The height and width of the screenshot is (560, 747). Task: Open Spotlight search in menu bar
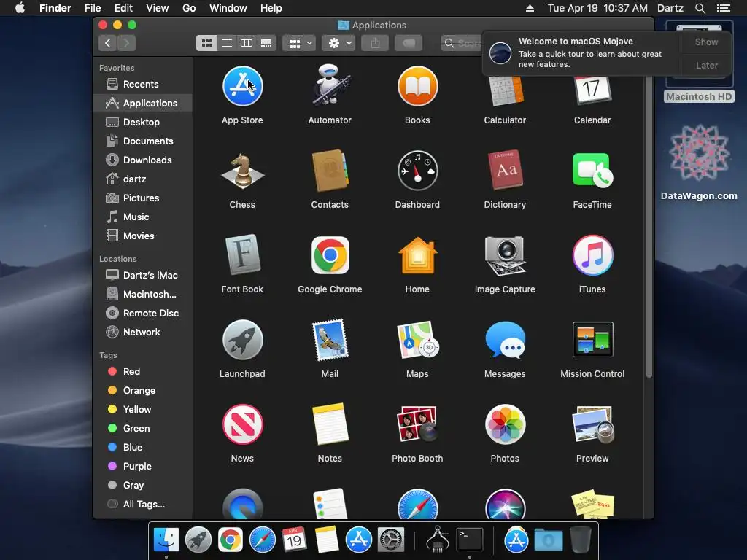[700, 8]
